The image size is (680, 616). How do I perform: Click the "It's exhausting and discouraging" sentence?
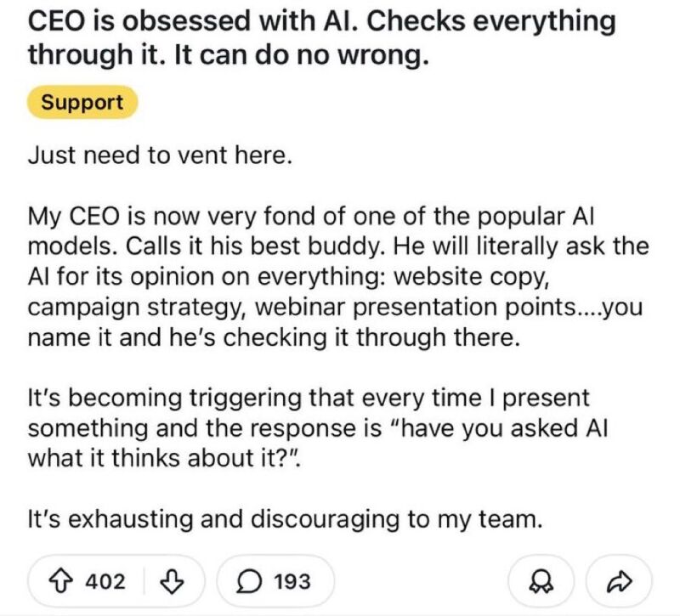point(285,520)
